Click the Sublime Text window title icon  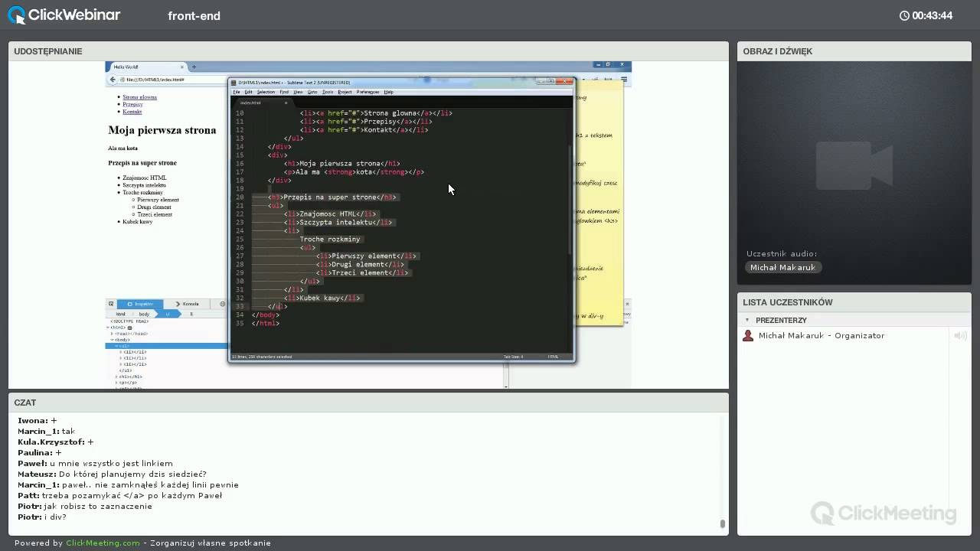pyautogui.click(x=234, y=83)
